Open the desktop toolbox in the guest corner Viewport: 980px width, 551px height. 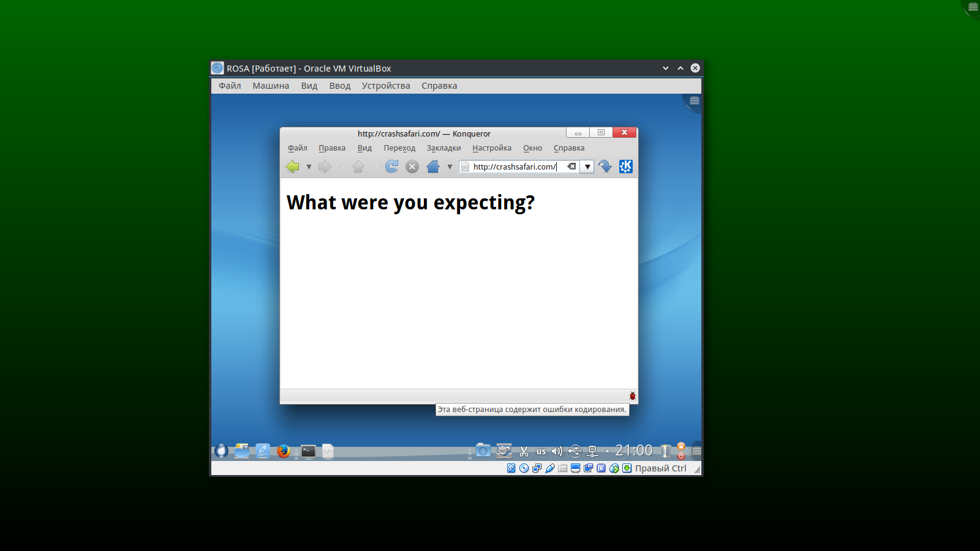point(694,101)
